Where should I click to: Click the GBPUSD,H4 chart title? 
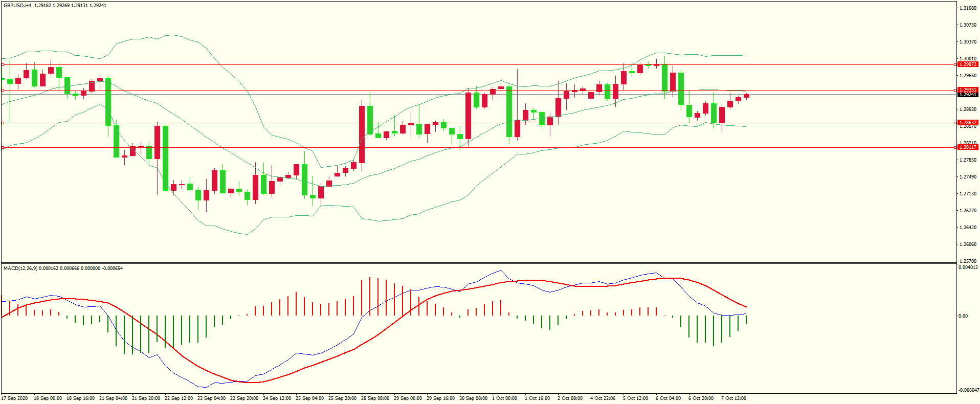coord(17,6)
